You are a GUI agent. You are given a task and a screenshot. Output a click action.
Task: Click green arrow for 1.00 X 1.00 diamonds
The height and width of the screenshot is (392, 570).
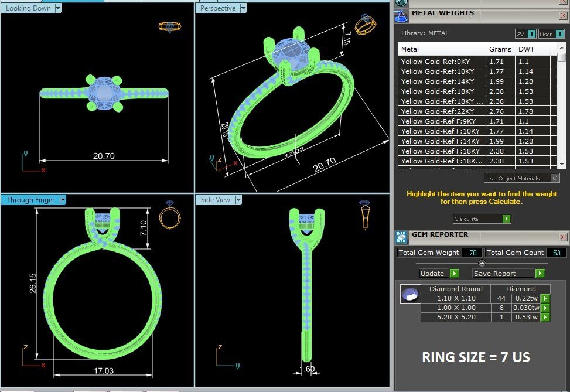[545, 308]
